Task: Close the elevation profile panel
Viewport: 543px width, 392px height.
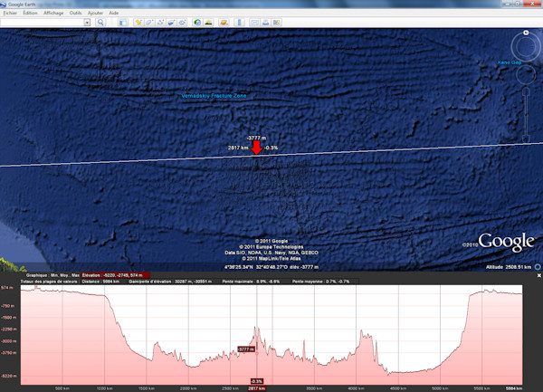Action: click(x=538, y=275)
